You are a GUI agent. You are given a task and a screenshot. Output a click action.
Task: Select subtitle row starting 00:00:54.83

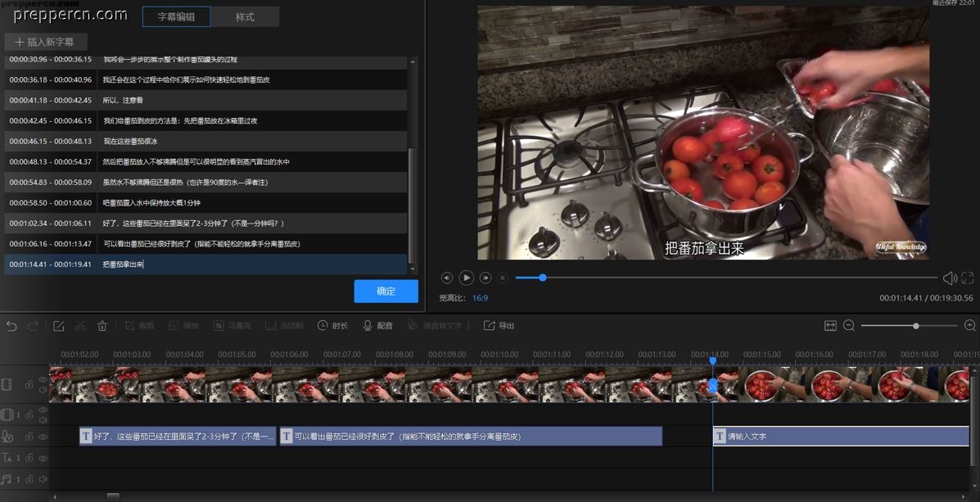coord(205,182)
